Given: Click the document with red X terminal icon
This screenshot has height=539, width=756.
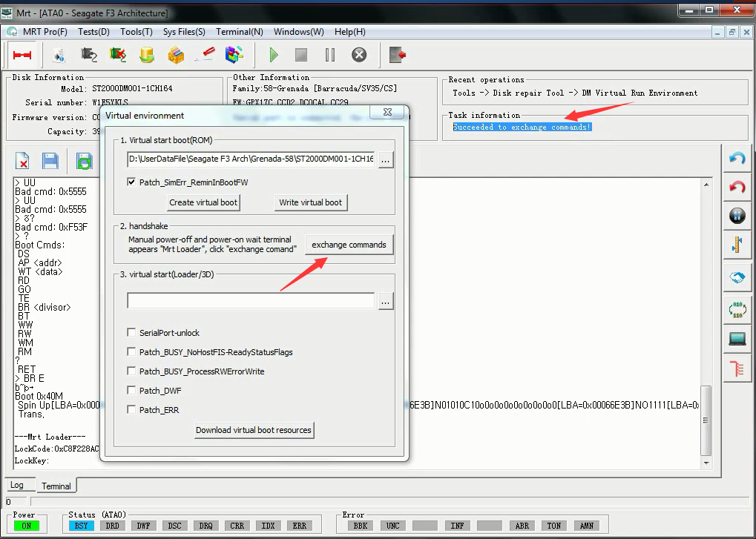Looking at the screenshot, I should 22,161.
